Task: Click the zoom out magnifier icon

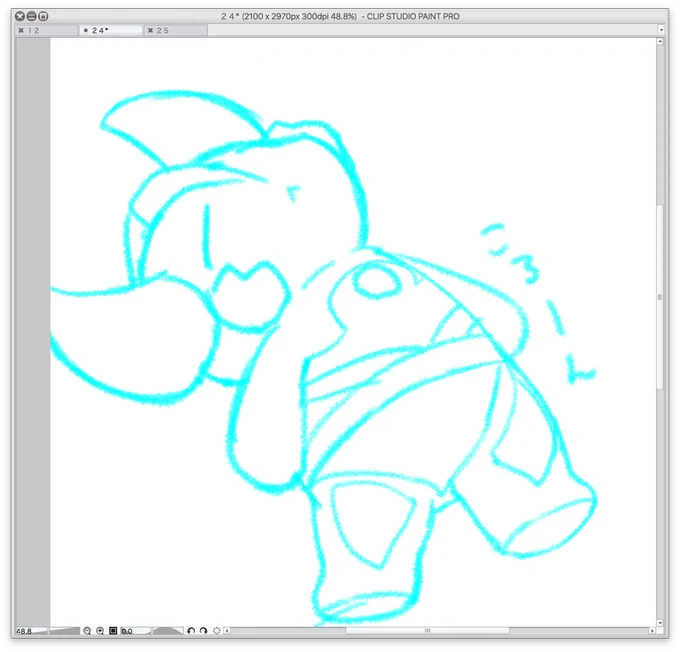Action: tap(87, 631)
